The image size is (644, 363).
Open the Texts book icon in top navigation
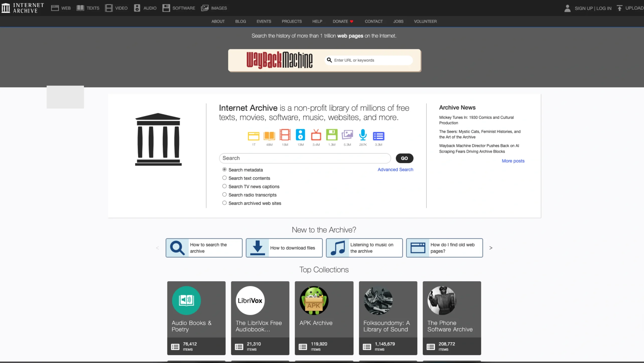(80, 8)
